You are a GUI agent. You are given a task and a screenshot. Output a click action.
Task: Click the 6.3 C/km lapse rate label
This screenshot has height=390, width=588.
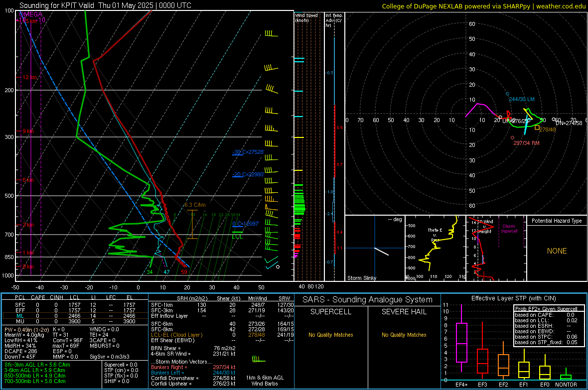(x=195, y=205)
